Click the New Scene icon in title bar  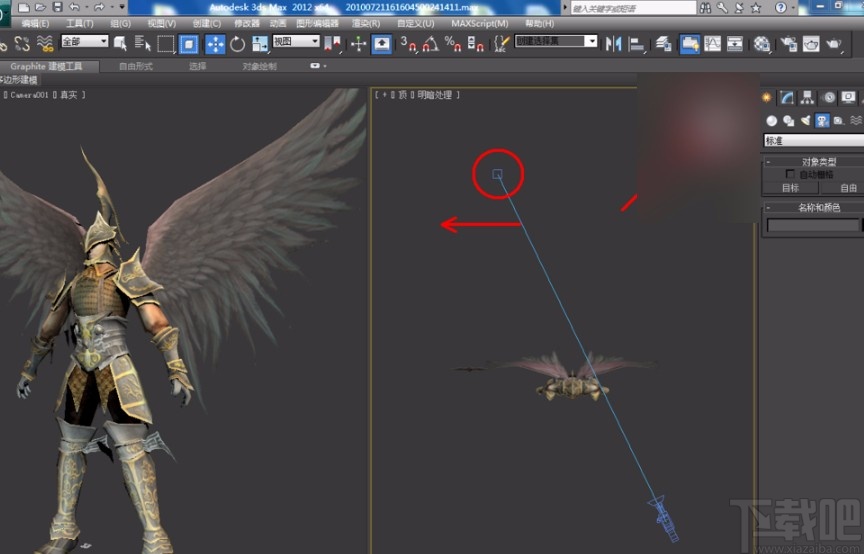tap(23, 7)
